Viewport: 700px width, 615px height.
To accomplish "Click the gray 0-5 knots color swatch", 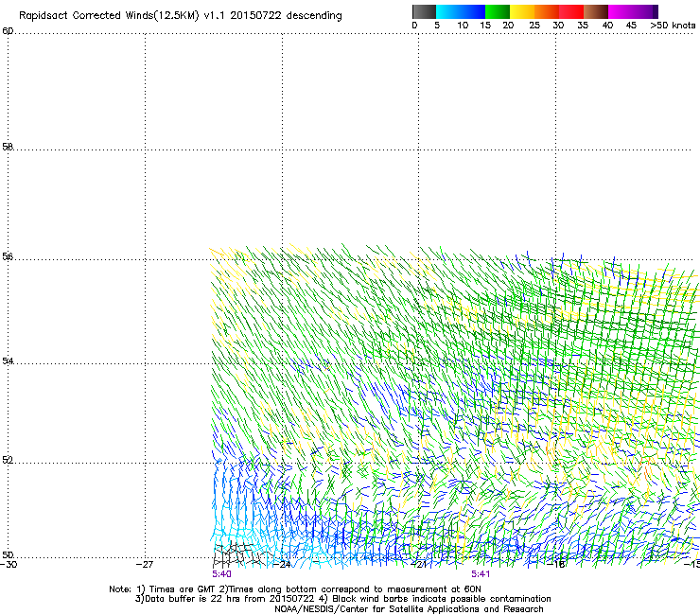I will (x=424, y=11).
